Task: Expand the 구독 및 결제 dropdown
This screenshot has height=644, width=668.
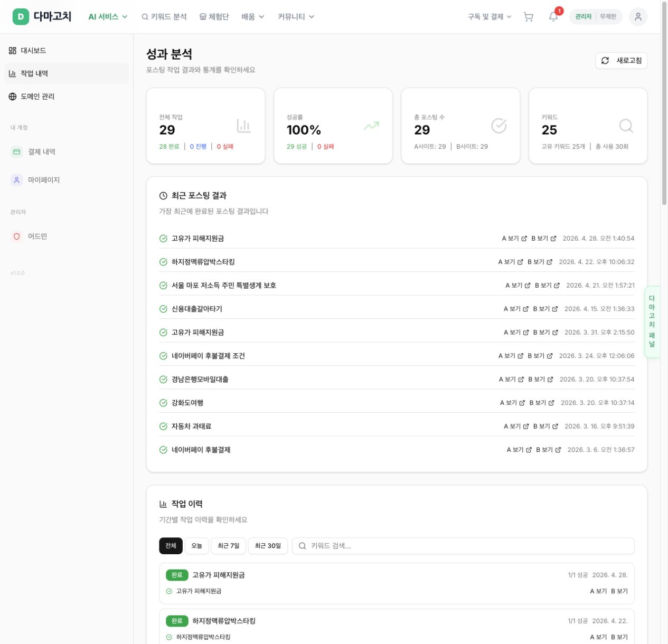Action: click(490, 17)
